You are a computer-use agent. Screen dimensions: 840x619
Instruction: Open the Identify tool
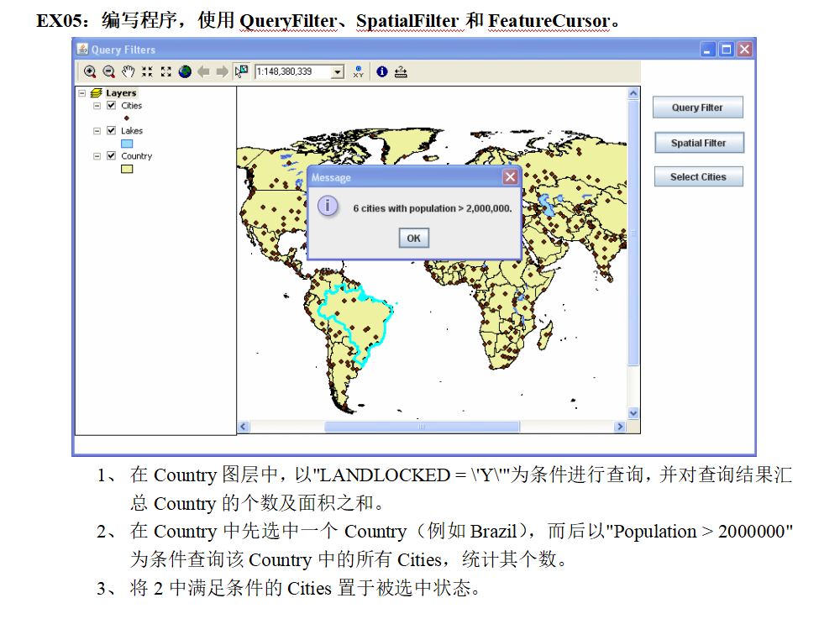point(382,71)
